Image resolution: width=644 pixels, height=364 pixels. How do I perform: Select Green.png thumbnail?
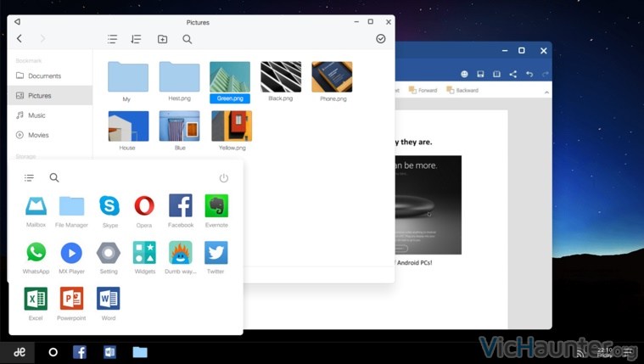(230, 77)
